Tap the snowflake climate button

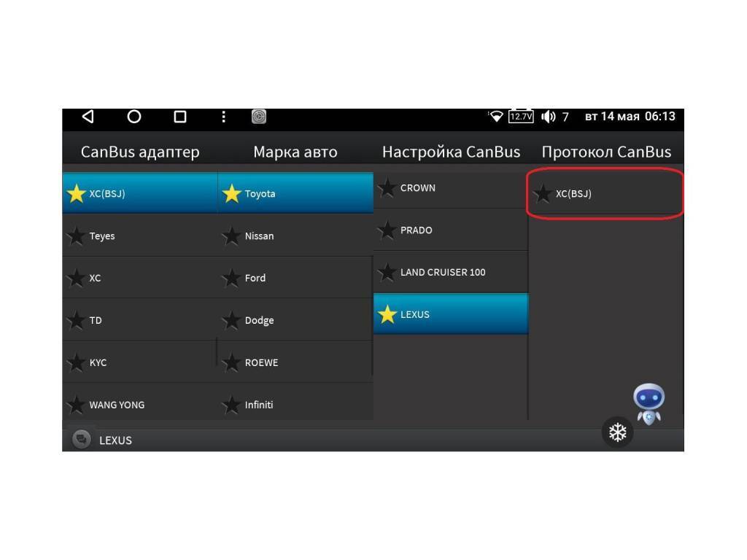617,432
